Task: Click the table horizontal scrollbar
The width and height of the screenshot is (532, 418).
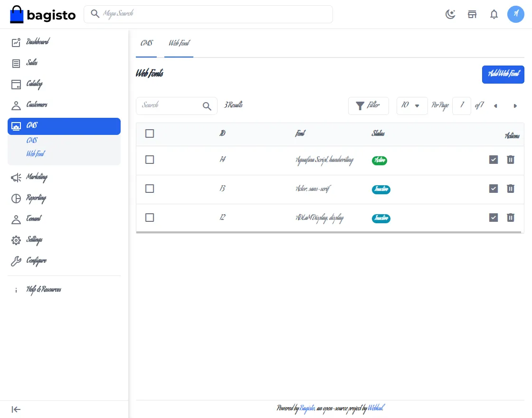Action: point(328,232)
